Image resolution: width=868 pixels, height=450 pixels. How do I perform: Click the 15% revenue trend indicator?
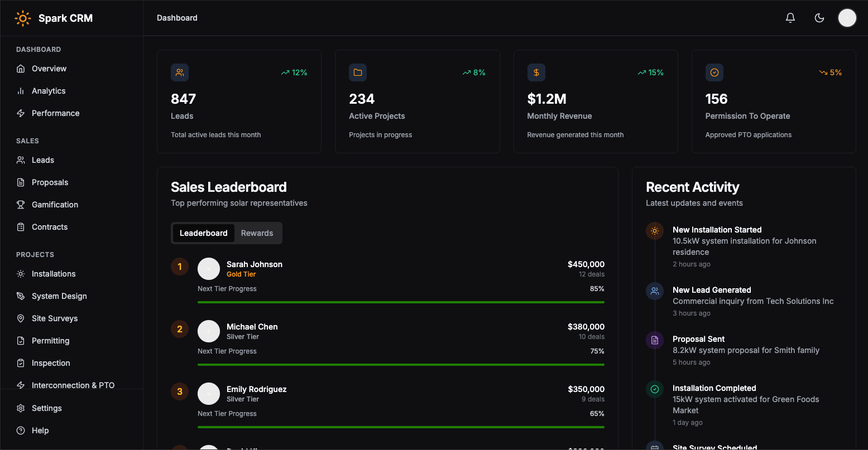click(651, 72)
